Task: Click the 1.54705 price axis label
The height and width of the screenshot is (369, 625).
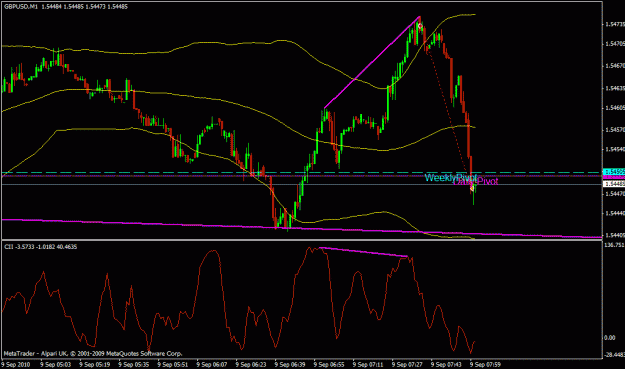Action: 615,43
